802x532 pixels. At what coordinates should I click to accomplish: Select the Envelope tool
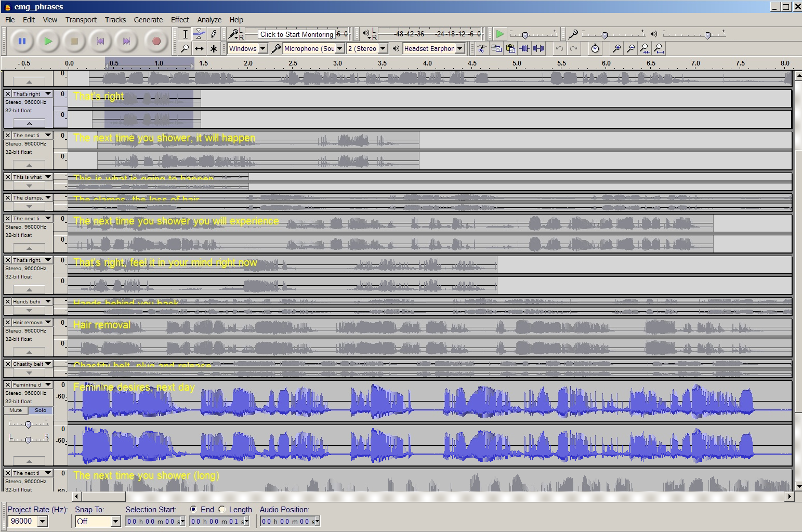pos(199,34)
